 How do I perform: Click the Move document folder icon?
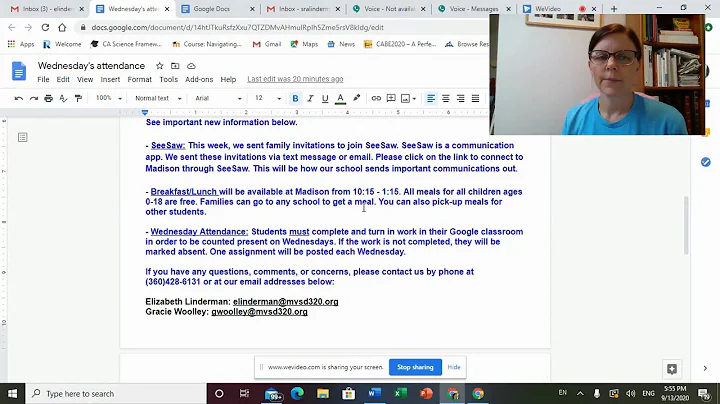175,66
